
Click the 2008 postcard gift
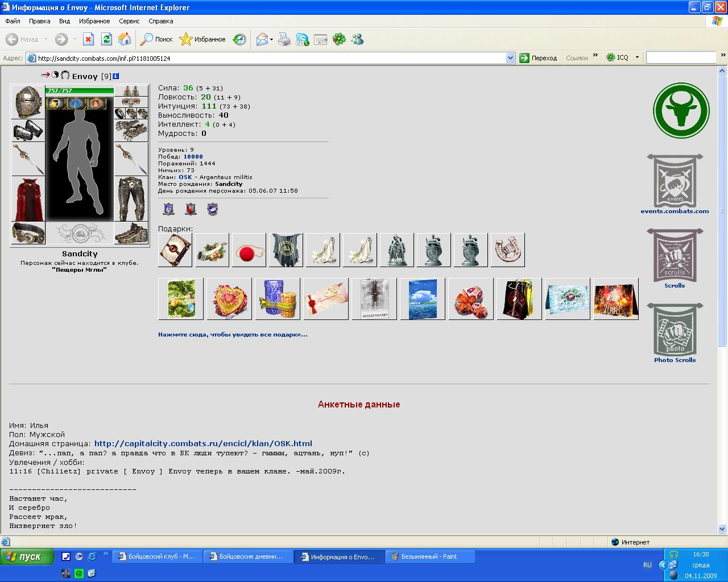click(x=616, y=299)
